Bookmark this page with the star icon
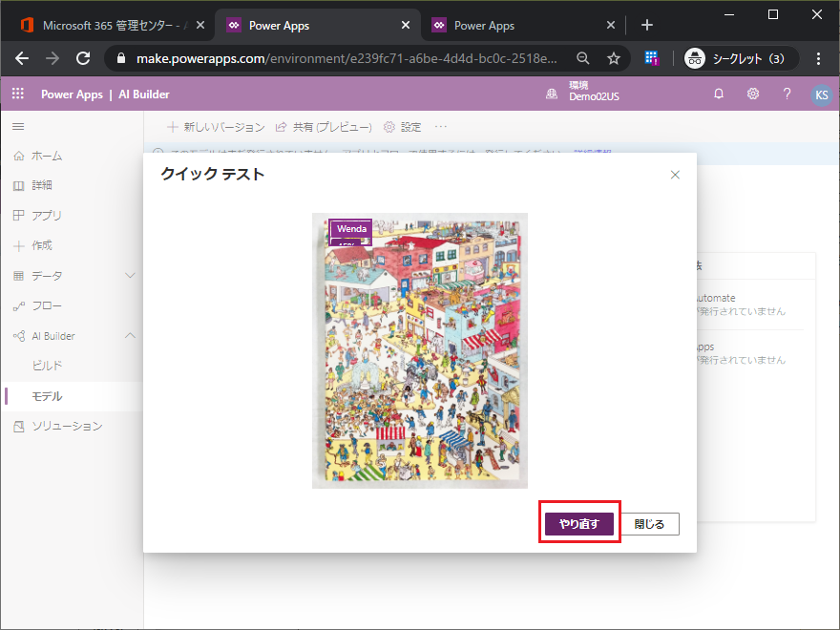Screen dimensions: 840x630 click(614, 58)
